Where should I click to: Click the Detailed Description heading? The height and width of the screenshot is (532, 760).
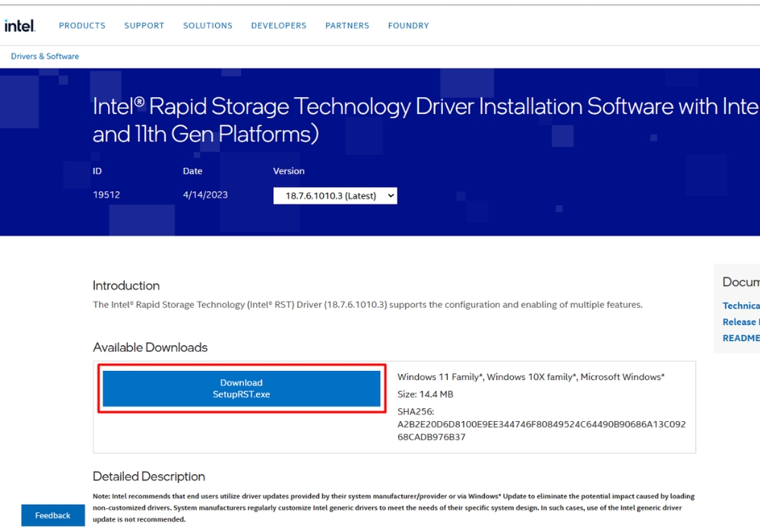149,477
